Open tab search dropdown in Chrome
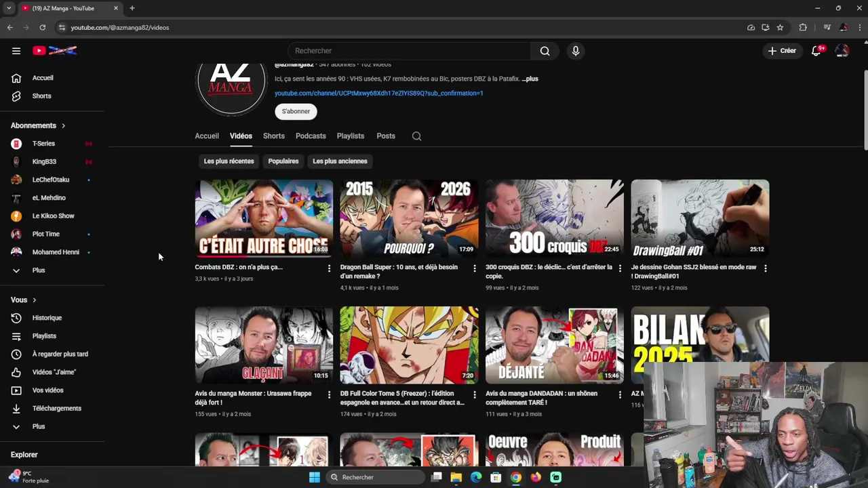 (x=9, y=8)
